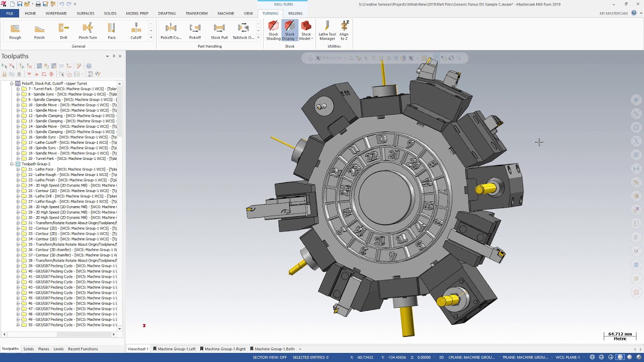Expand operation 7 - Turret Park

18,89
